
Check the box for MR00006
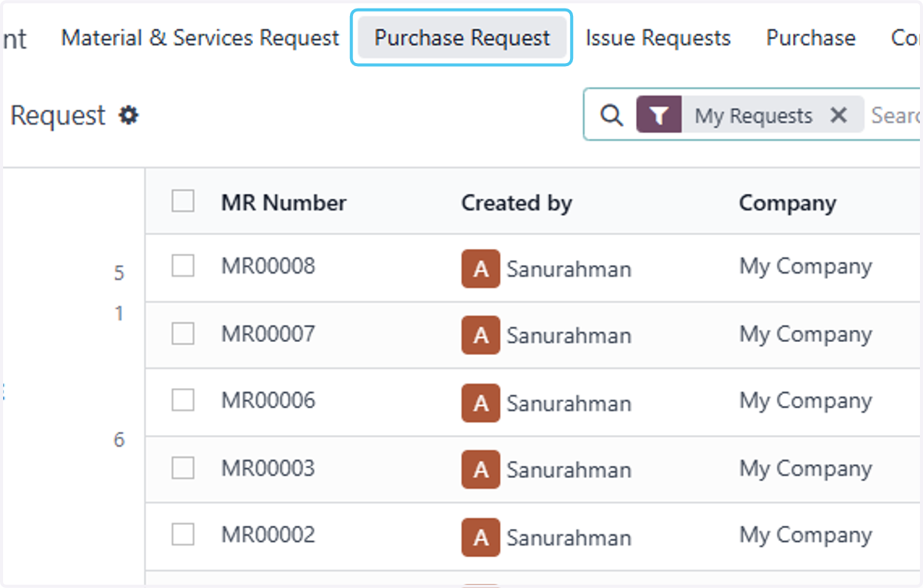pyautogui.click(x=183, y=400)
